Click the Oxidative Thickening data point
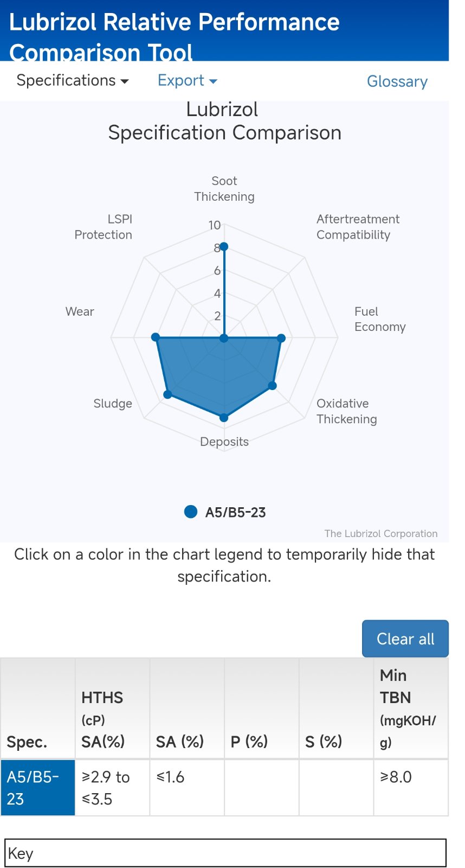This screenshot has height=868, width=465. pos(273,386)
